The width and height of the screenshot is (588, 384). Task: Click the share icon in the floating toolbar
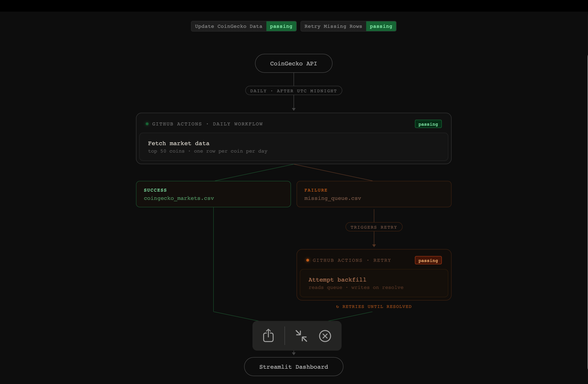coord(268,336)
